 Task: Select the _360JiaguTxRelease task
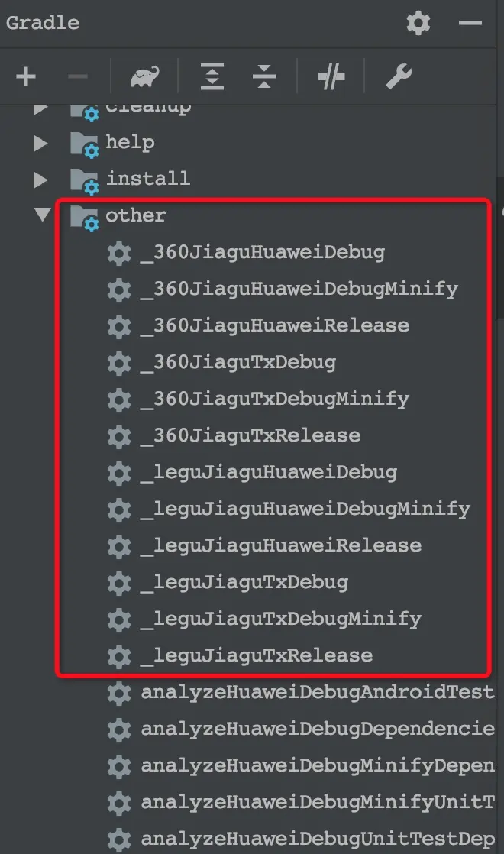tap(250, 435)
